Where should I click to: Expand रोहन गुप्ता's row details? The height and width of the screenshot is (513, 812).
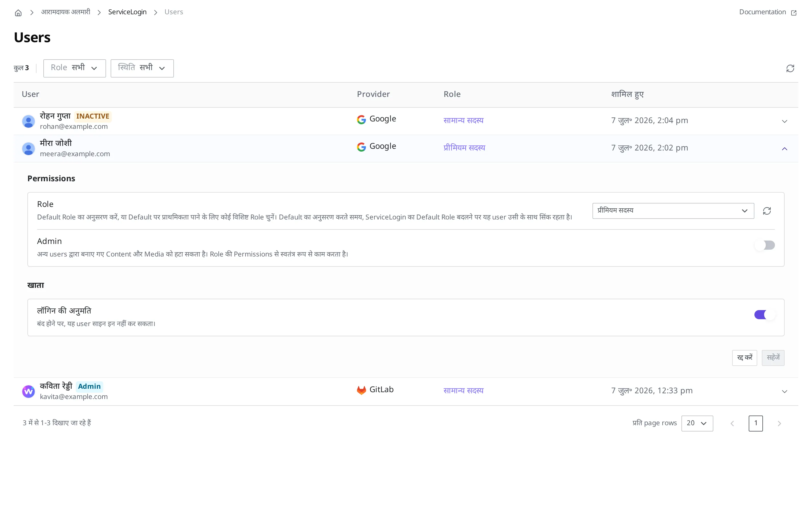point(784,121)
